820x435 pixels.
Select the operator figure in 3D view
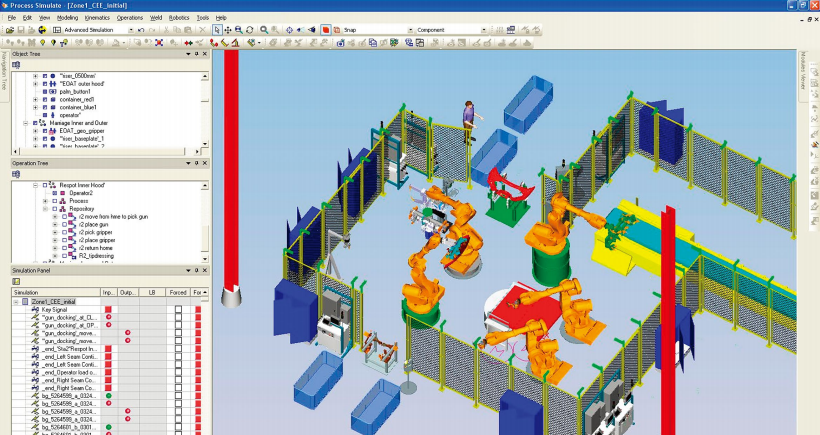tap(469, 121)
